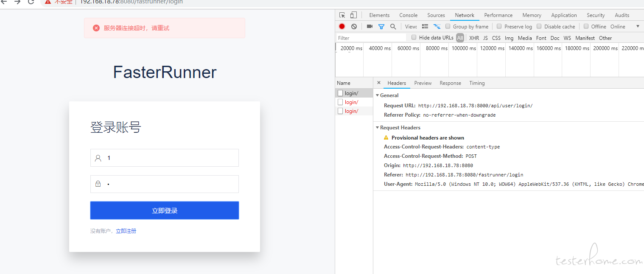The height and width of the screenshot is (274, 644).
Task: Filter requests by XHR
Action: tap(474, 38)
